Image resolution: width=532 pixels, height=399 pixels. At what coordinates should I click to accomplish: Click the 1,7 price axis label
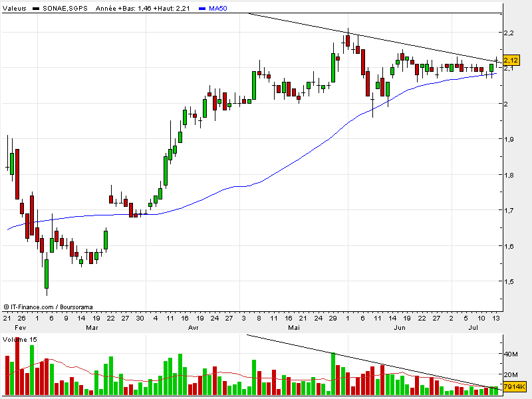pos(509,210)
